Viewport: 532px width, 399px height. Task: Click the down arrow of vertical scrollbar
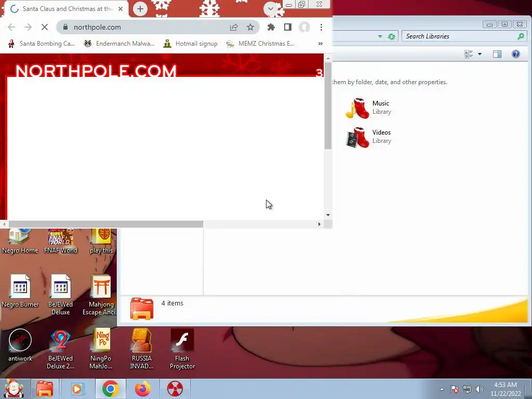328,215
